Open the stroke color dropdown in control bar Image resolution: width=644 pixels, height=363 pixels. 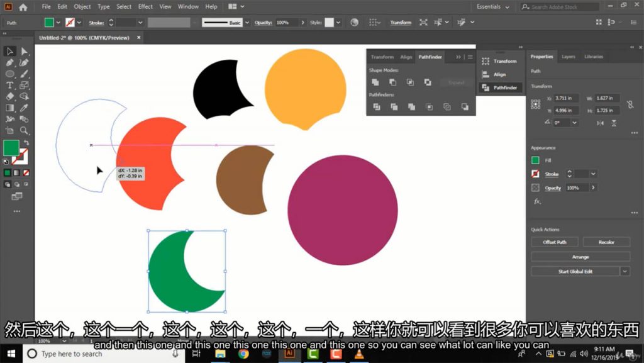coord(79,23)
